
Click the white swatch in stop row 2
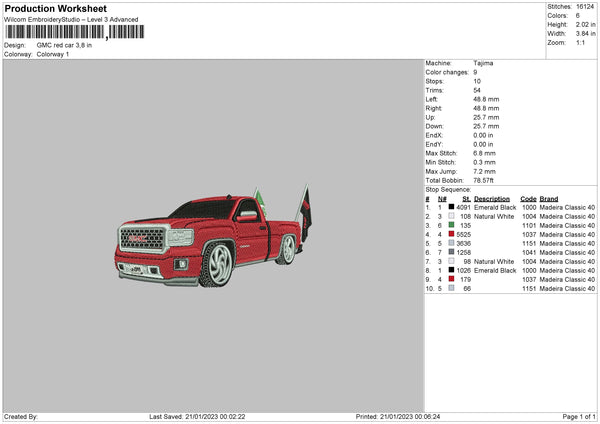[x=452, y=216]
